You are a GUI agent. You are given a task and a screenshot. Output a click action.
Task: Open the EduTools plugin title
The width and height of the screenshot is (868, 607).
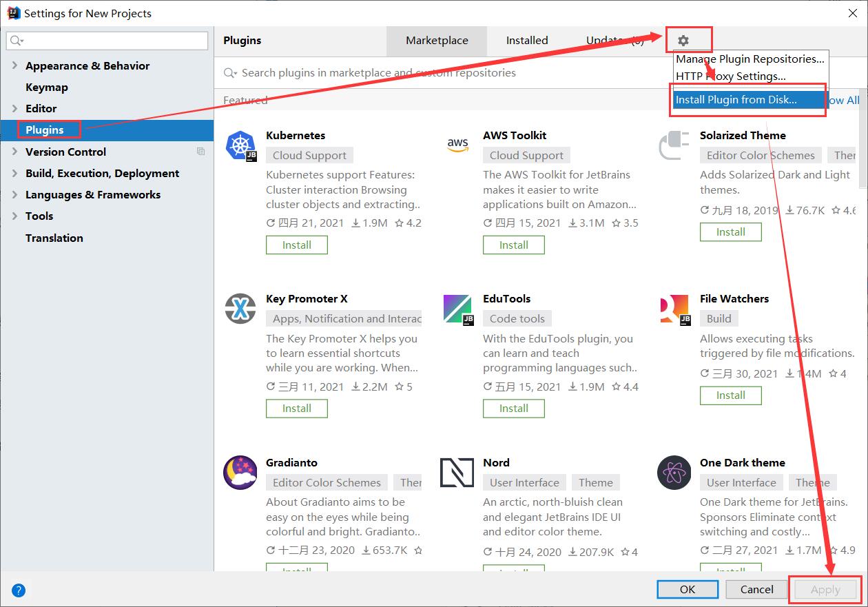(x=507, y=299)
